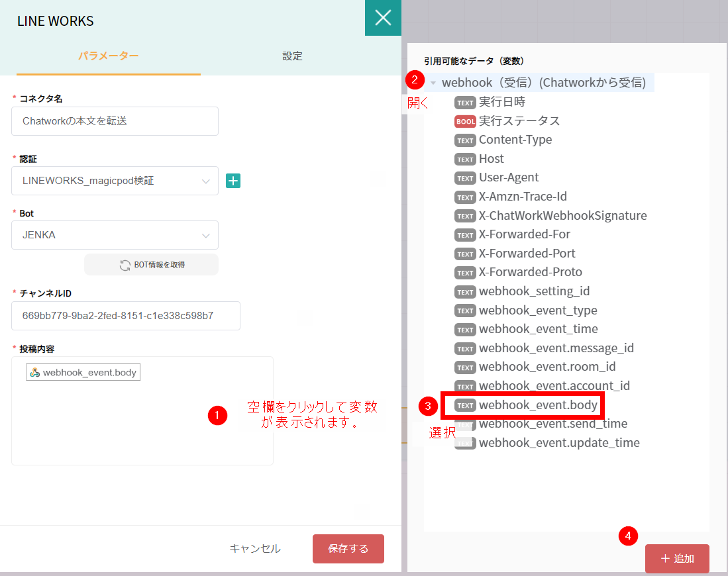Open the Bot dropdown showing JENKA
728x576 pixels.
pos(115,235)
